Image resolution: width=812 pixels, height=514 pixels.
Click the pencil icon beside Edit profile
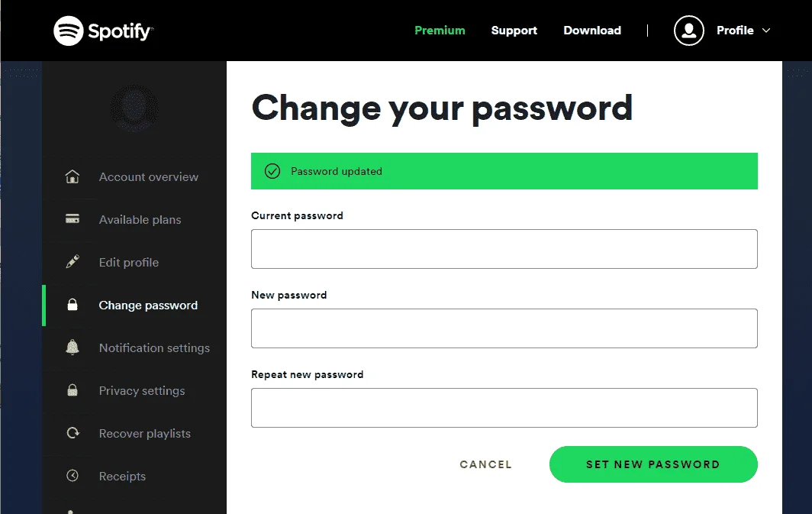pyautogui.click(x=72, y=262)
